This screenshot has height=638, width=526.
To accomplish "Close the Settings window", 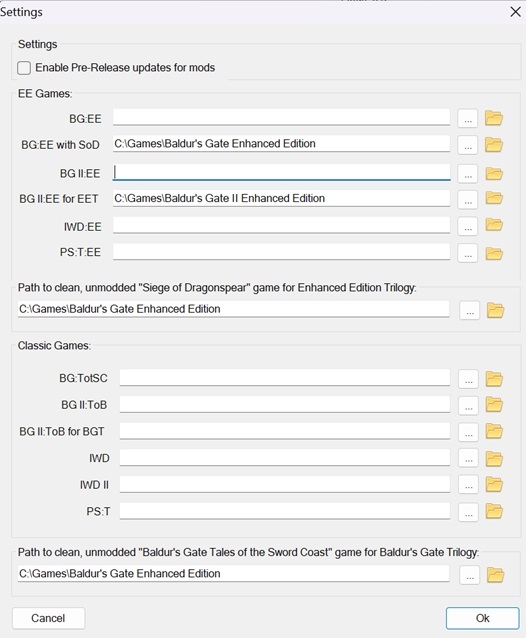I will point(515,12).
